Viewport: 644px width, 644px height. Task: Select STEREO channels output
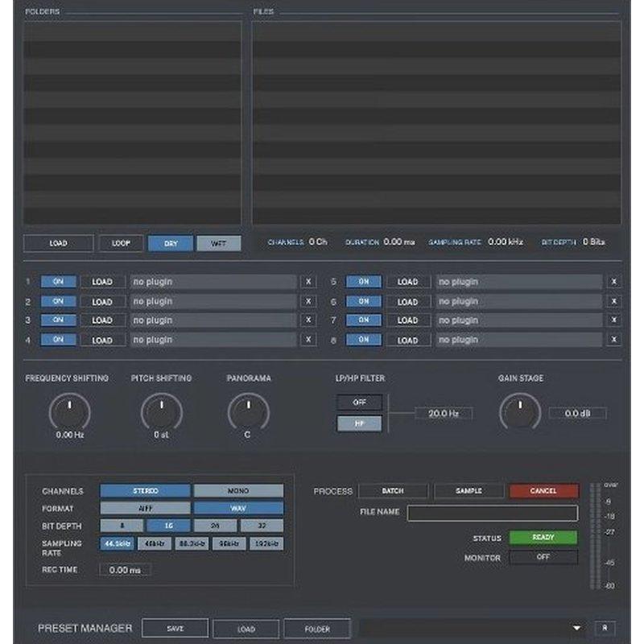coord(146,491)
